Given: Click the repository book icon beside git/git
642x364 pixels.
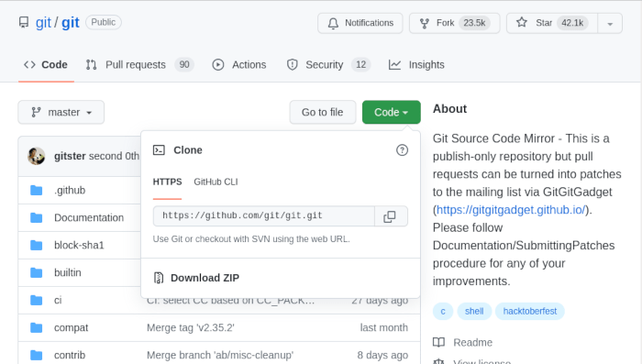Looking at the screenshot, I should click(x=24, y=22).
